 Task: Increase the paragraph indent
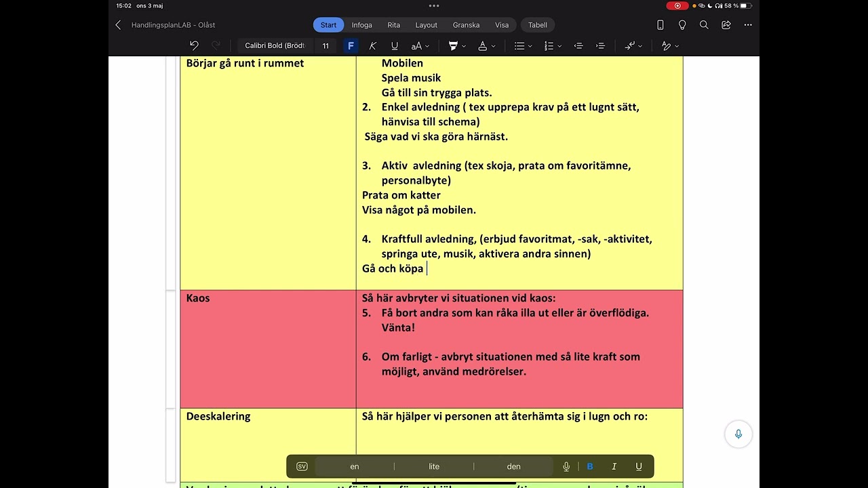pos(600,45)
